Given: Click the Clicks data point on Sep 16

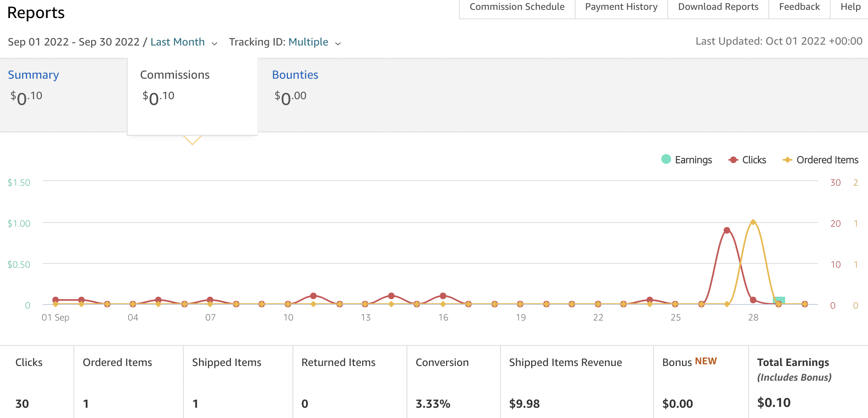Looking at the screenshot, I should 443,295.
